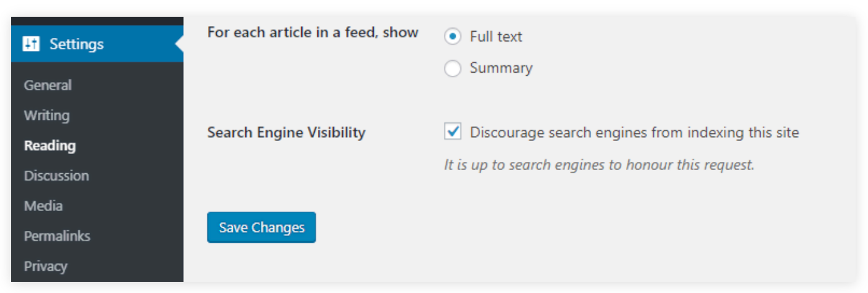
Task: Click the 'Full text' option label
Action: [x=496, y=37]
